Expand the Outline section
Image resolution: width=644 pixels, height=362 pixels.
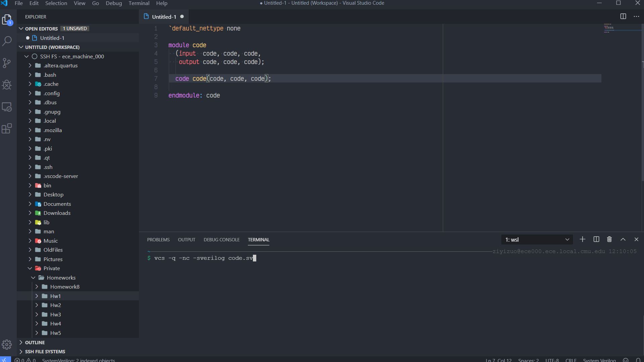point(35,343)
